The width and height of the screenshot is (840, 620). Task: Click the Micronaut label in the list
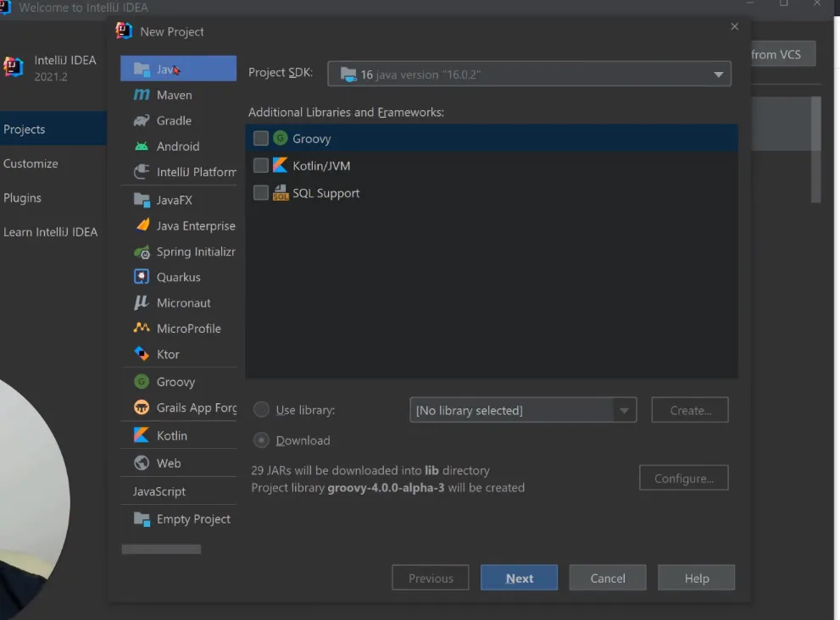click(184, 303)
